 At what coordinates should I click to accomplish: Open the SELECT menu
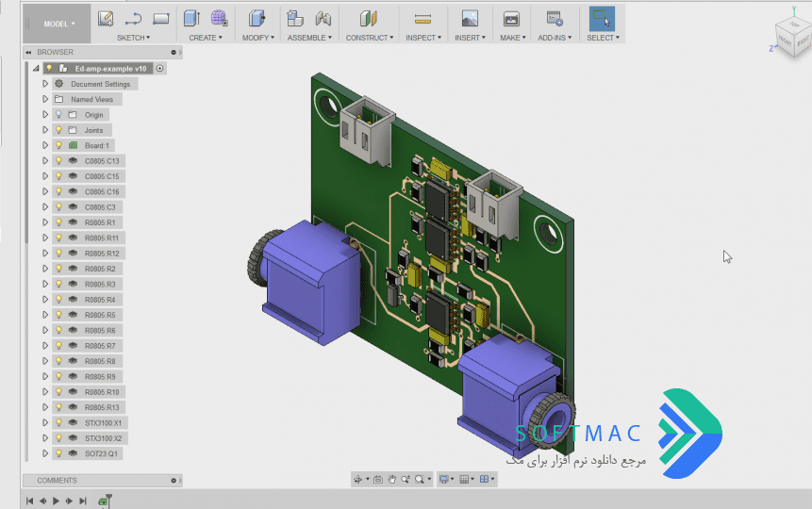tap(603, 38)
